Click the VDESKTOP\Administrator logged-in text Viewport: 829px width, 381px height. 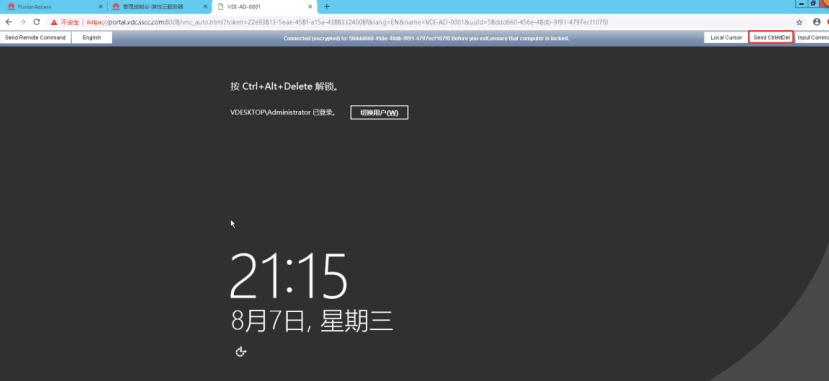click(x=283, y=113)
